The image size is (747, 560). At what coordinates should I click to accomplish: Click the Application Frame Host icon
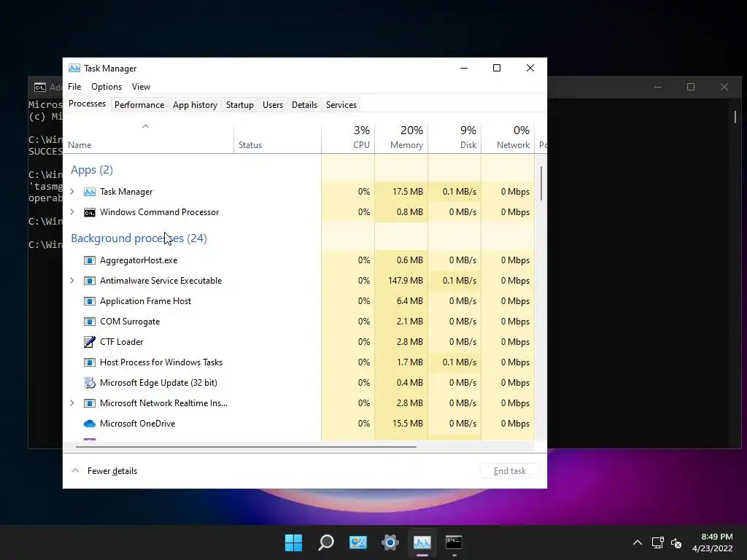click(90, 301)
